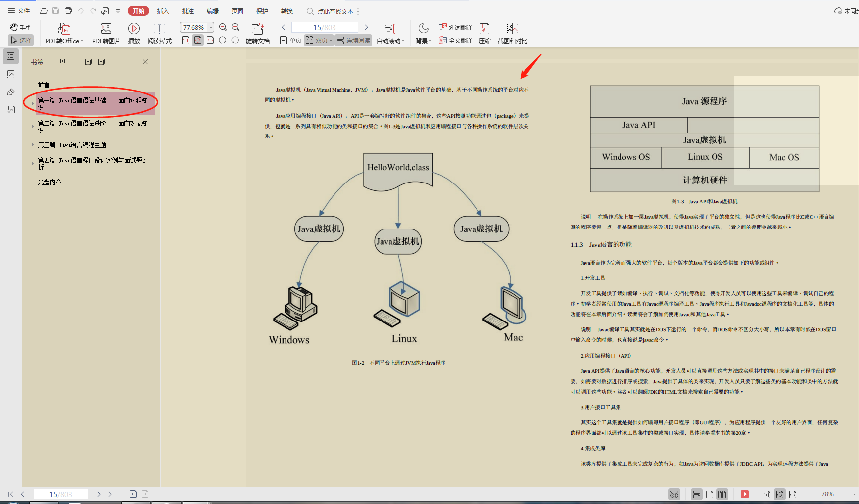This screenshot has width=859, height=504.
Task: Go to previous page arrow in ribbon
Action: [284, 28]
